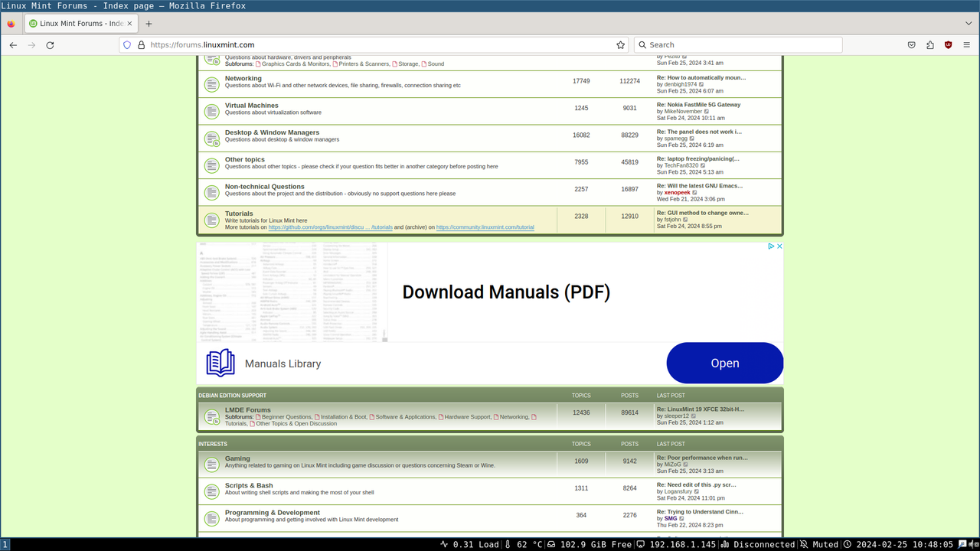This screenshot has height=551, width=980.
Task: Click the Firefox back arrow button
Action: click(x=13, y=45)
